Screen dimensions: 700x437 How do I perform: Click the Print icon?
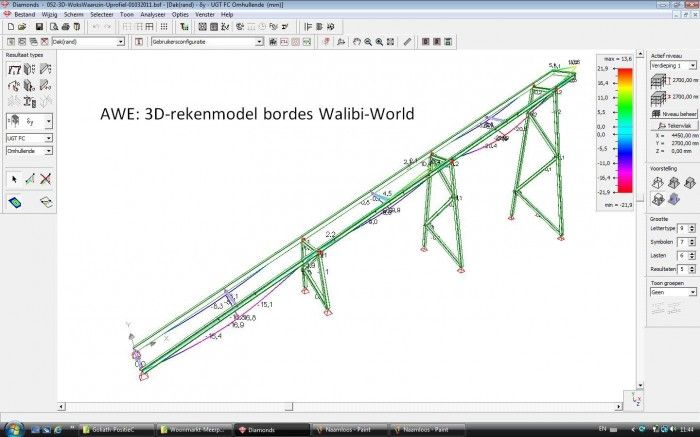point(66,27)
